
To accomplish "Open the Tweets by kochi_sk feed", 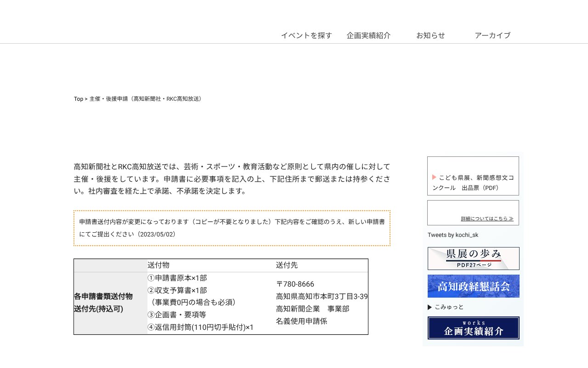I will point(452,235).
